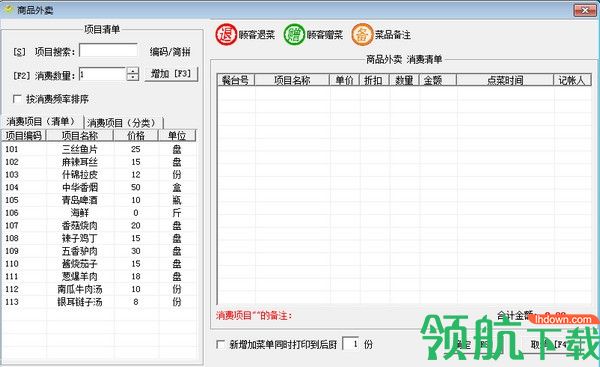
Task: Select item 酱烧茄子
Action: click(x=80, y=264)
